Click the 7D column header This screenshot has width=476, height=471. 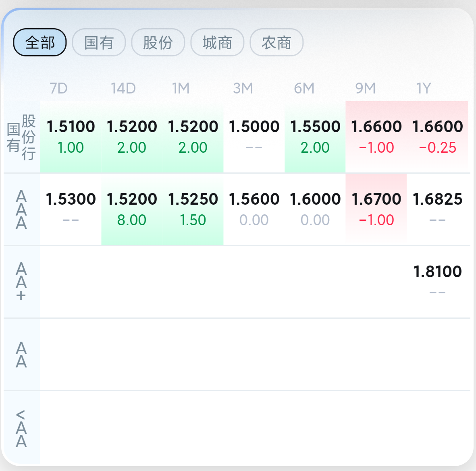tap(58, 88)
